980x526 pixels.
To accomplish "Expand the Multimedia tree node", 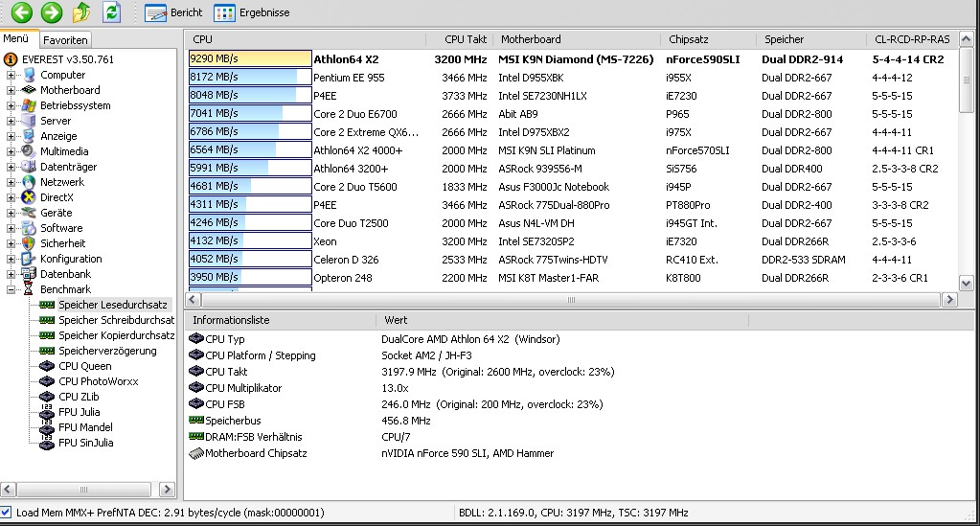I will pos(11,151).
